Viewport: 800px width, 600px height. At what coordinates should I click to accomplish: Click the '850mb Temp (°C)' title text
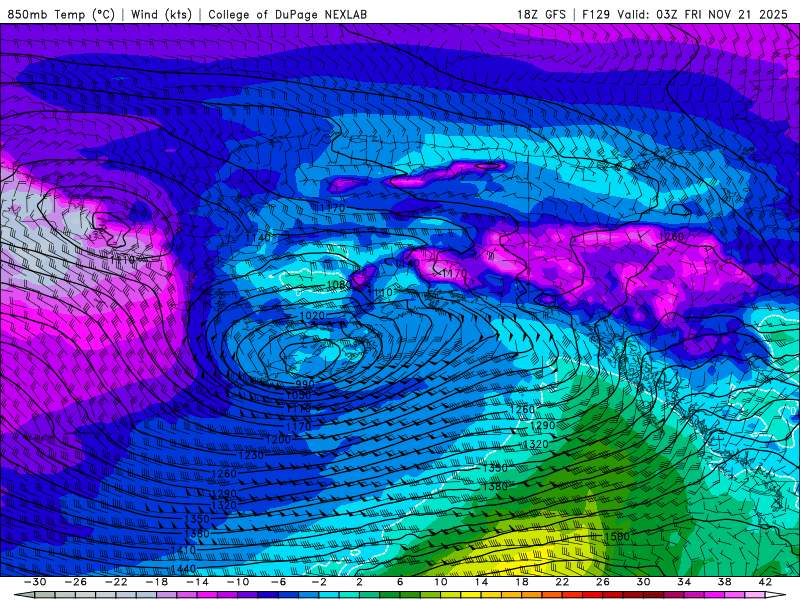[x=61, y=14]
